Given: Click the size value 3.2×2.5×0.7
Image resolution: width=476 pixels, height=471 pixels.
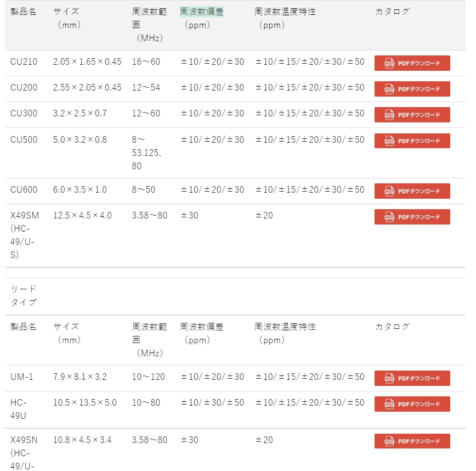Looking at the screenshot, I should [80, 113].
